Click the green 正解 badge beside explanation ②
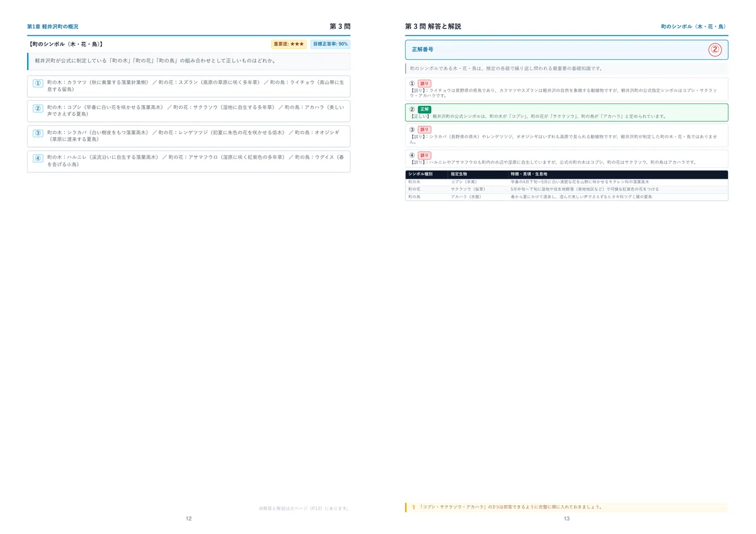This screenshot has width=756, height=534. coord(424,110)
